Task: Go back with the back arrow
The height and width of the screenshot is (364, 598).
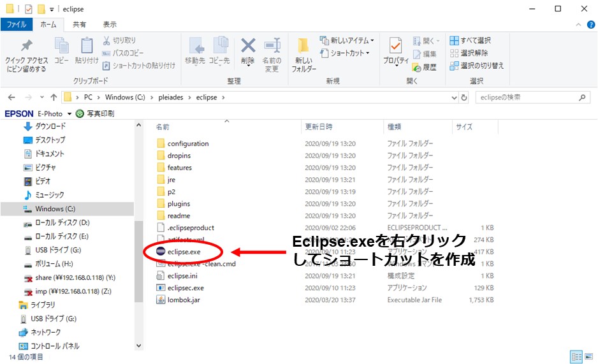Action: pos(12,98)
